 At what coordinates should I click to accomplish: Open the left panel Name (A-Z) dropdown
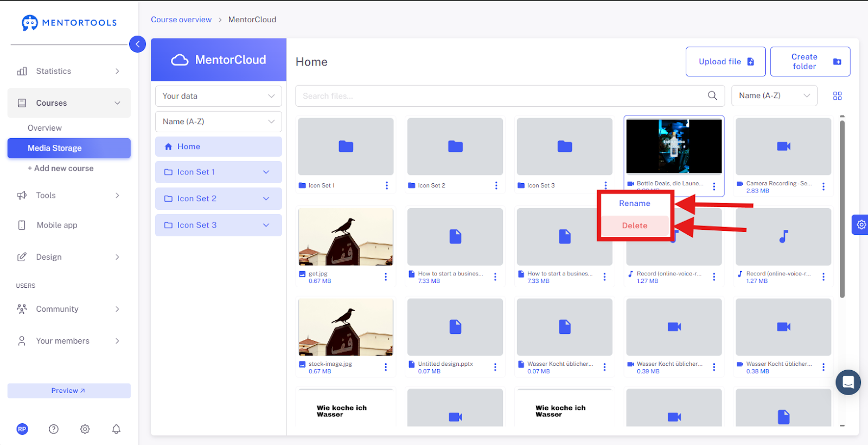(219, 121)
